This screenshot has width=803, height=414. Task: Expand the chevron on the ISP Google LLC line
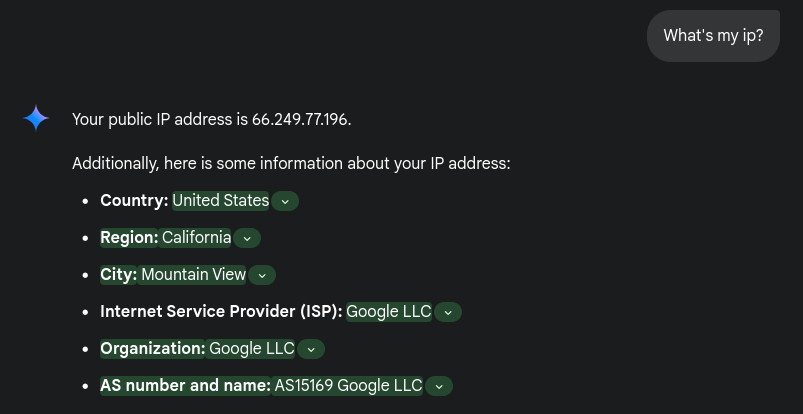[448, 312]
